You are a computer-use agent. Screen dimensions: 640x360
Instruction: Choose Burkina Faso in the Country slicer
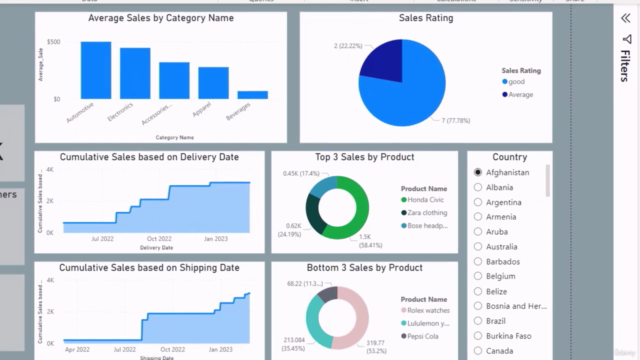pyautogui.click(x=502, y=336)
